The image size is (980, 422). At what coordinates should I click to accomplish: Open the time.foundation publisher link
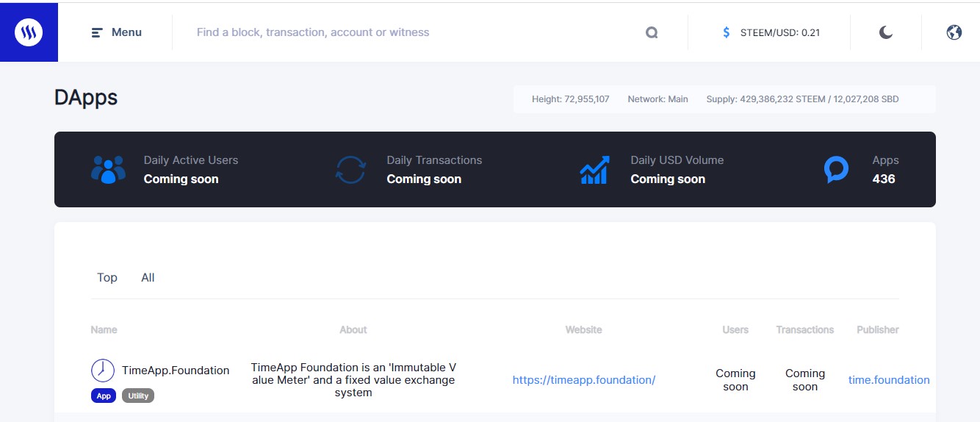pyautogui.click(x=889, y=380)
